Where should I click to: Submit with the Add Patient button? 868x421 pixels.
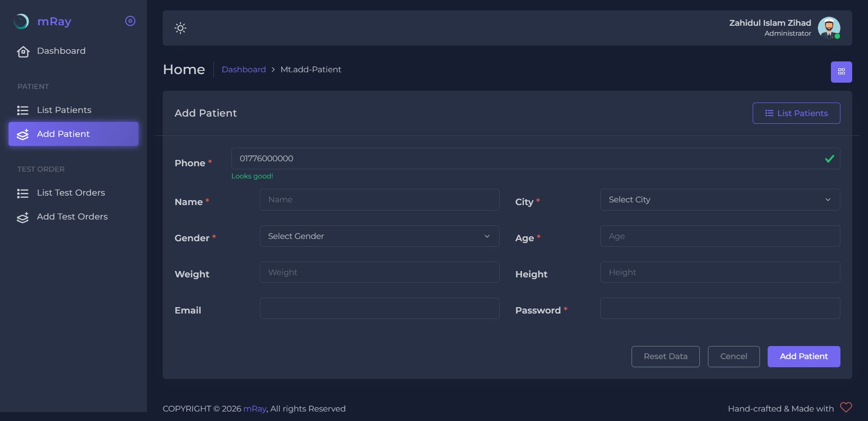pyautogui.click(x=804, y=356)
